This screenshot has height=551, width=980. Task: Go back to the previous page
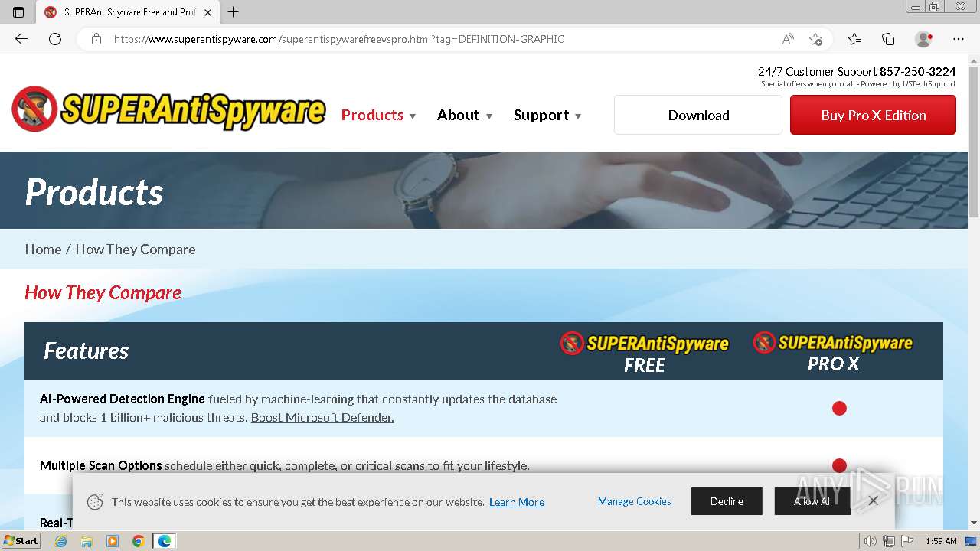point(21,39)
